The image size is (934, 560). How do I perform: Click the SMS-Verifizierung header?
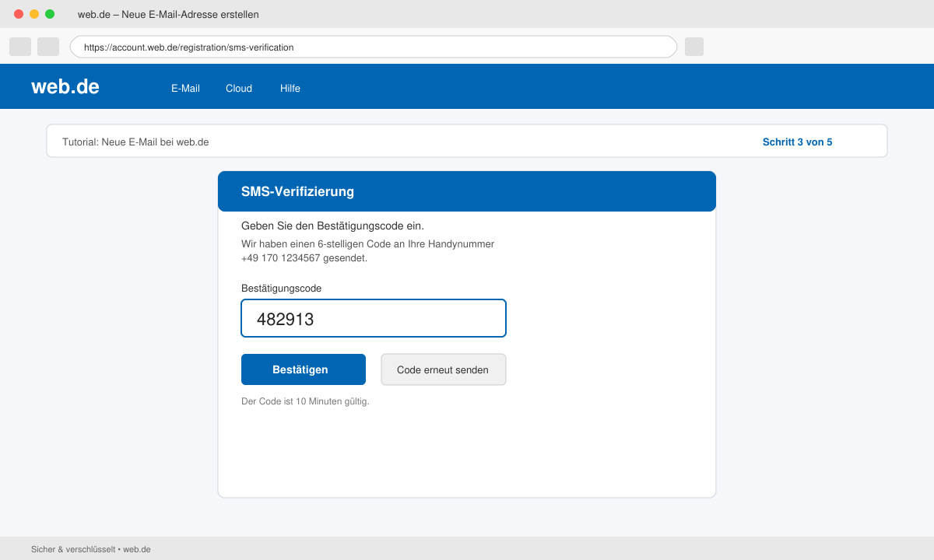(467, 191)
